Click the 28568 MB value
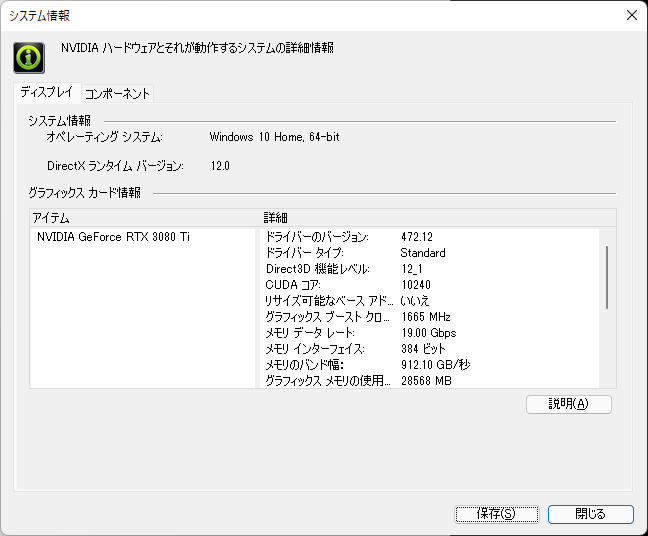The height and width of the screenshot is (536, 648). click(x=426, y=381)
